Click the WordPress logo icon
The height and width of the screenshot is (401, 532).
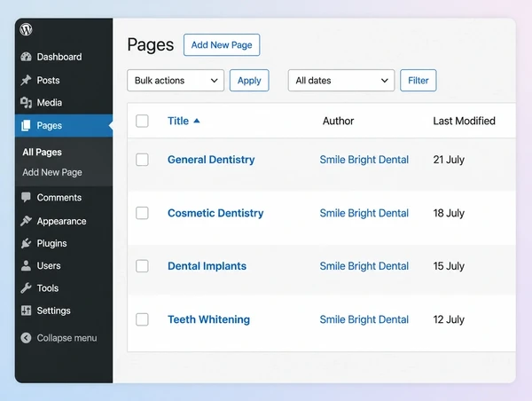(26, 29)
